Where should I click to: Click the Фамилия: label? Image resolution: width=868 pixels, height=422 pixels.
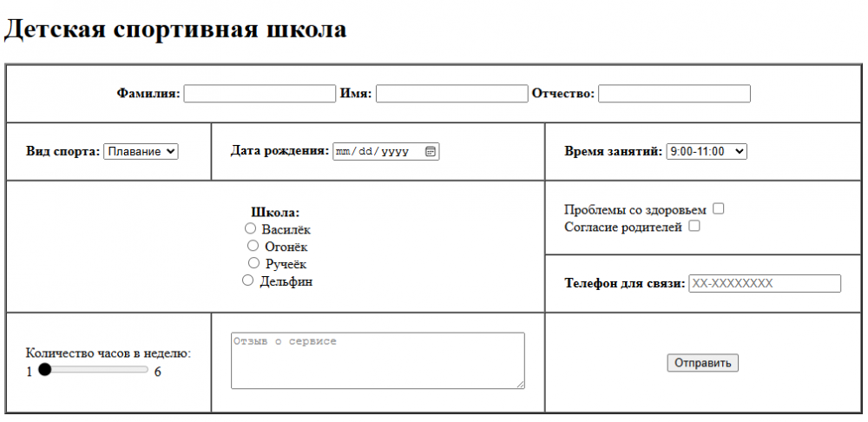pyautogui.click(x=148, y=94)
